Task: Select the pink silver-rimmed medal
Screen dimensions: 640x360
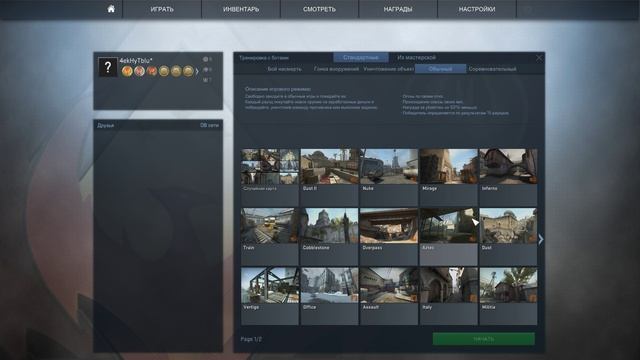Action: (x=139, y=71)
